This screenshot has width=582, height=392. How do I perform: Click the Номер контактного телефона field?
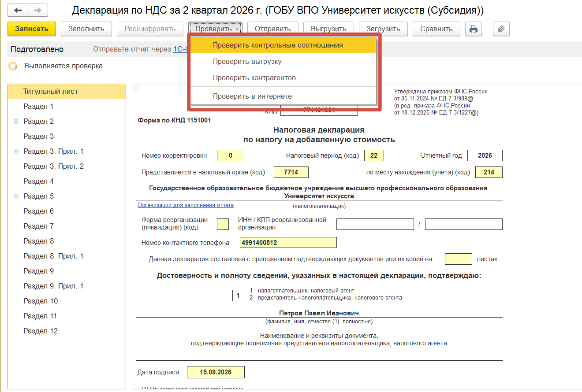tap(288, 243)
